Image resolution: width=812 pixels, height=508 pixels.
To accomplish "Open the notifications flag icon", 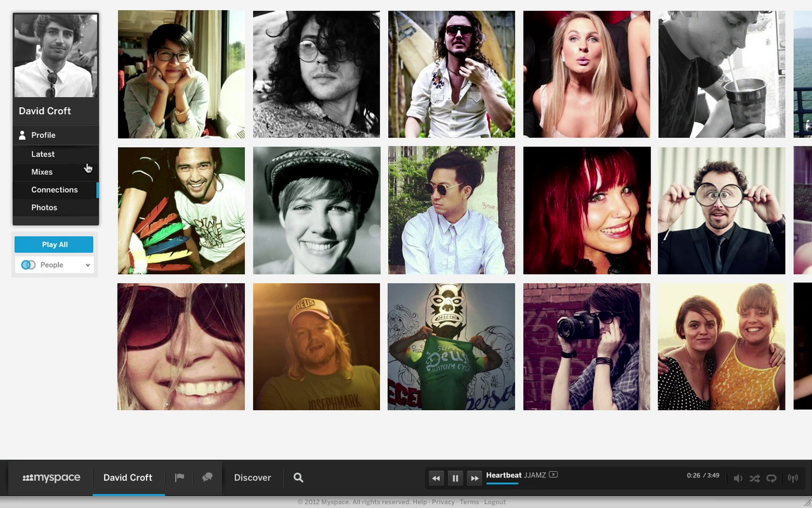I will pyautogui.click(x=180, y=477).
